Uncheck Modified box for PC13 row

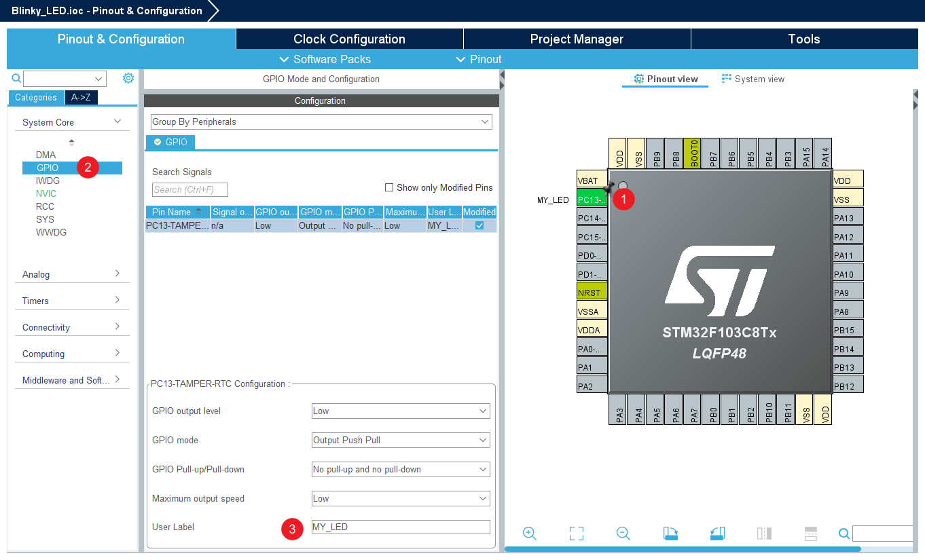(x=479, y=225)
